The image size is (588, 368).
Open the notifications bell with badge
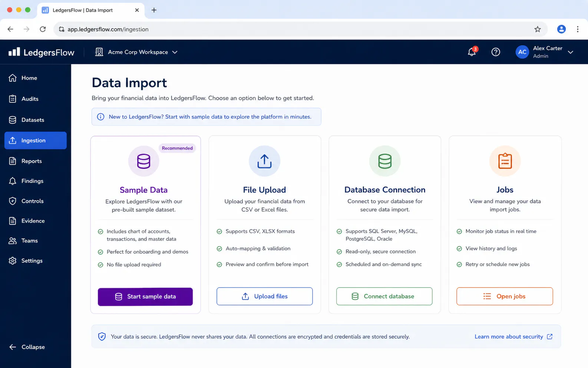tap(472, 52)
